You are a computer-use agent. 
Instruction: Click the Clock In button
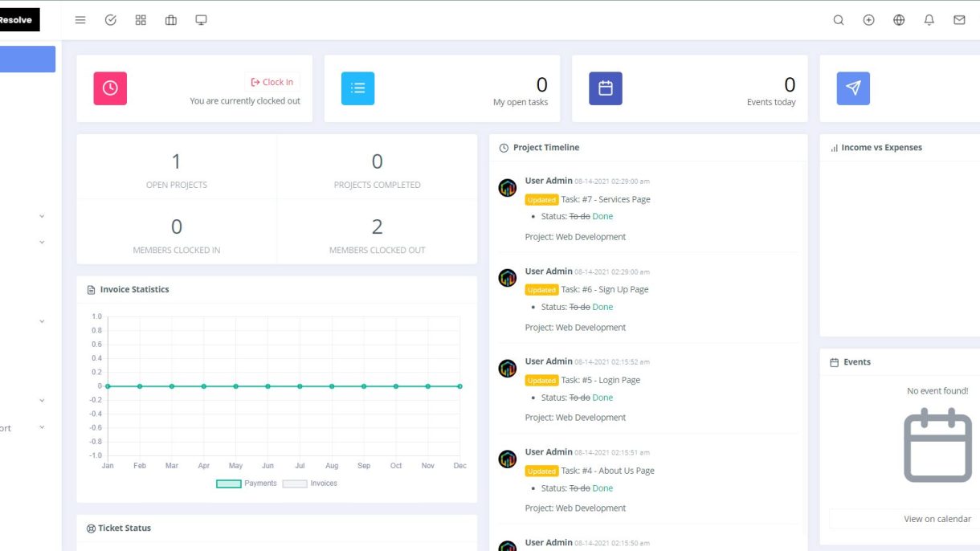click(272, 82)
